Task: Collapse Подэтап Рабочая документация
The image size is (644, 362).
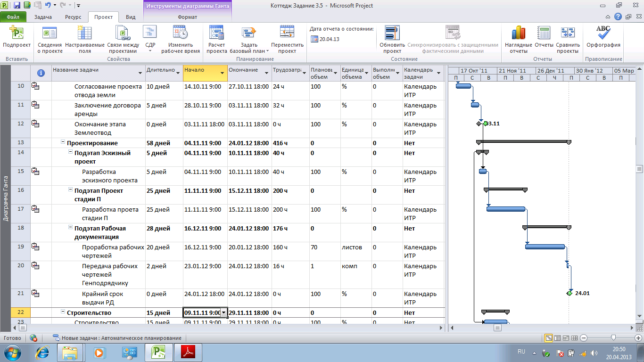Action: pyautogui.click(x=71, y=227)
